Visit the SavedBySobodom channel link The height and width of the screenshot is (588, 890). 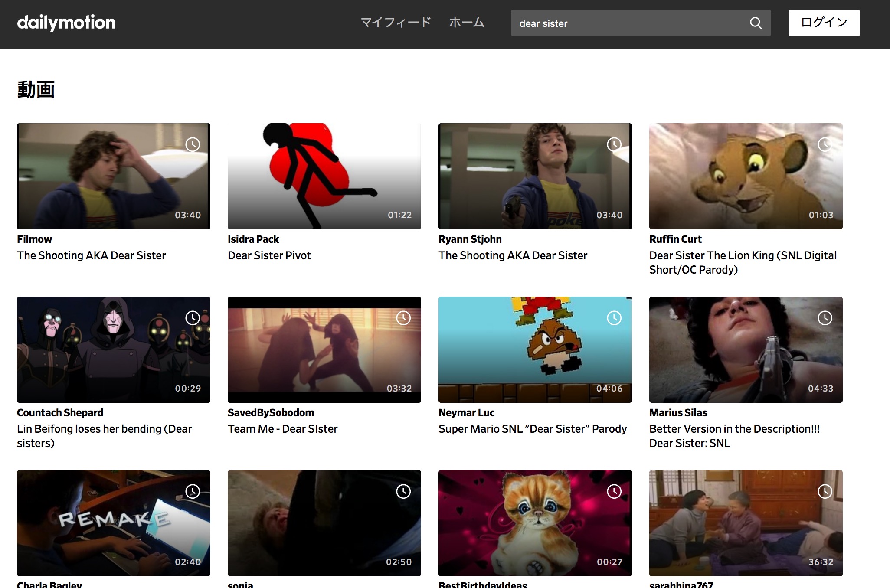[271, 413]
